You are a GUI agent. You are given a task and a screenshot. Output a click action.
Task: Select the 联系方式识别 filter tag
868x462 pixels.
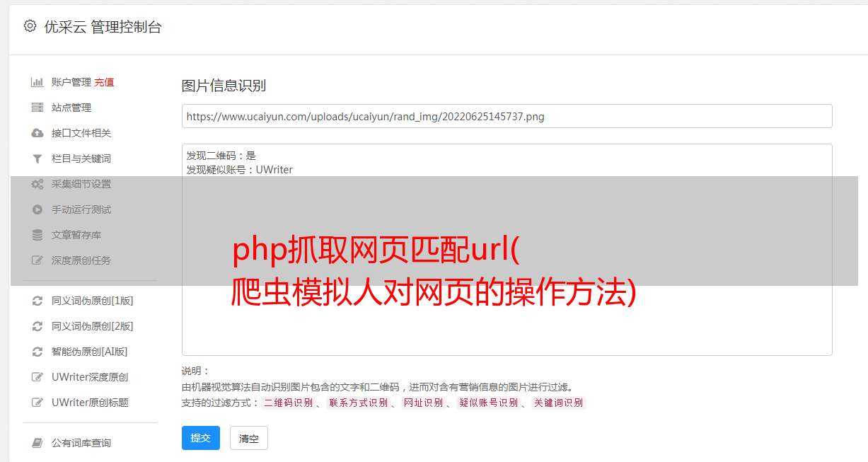[359, 403]
